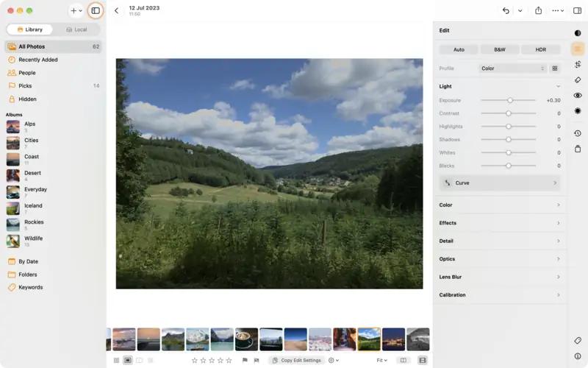Switch to photo grid view
The height and width of the screenshot is (368, 588).
tap(116, 360)
